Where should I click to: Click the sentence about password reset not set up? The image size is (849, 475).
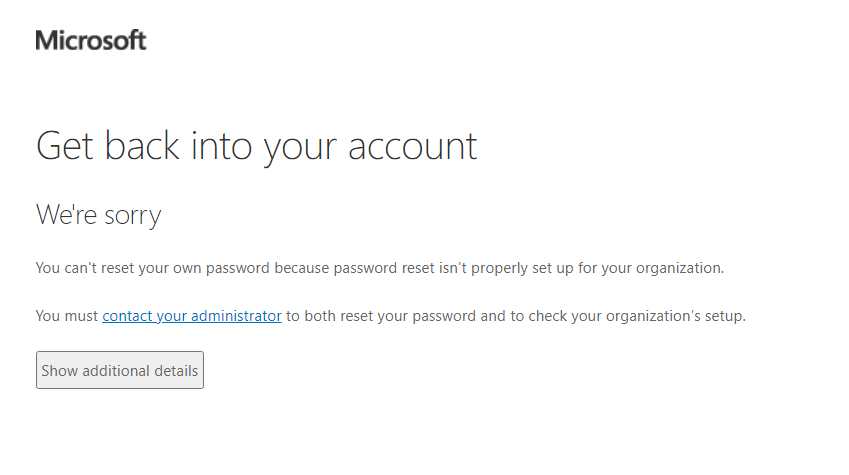pyautogui.click(x=380, y=268)
